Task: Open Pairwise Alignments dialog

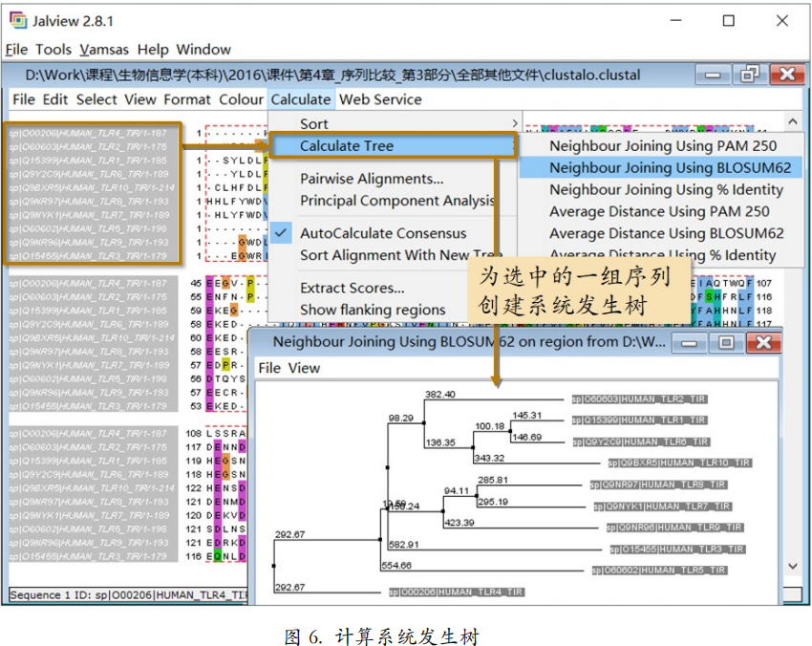Action: coord(372,179)
